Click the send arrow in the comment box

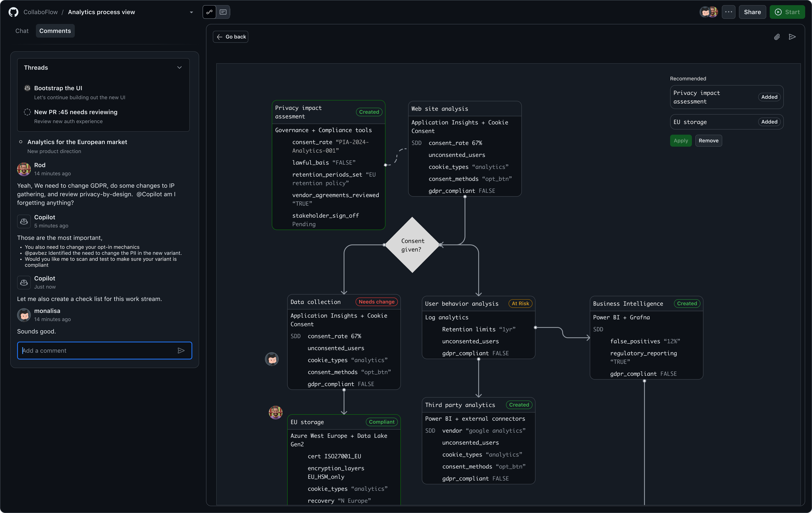pos(182,351)
